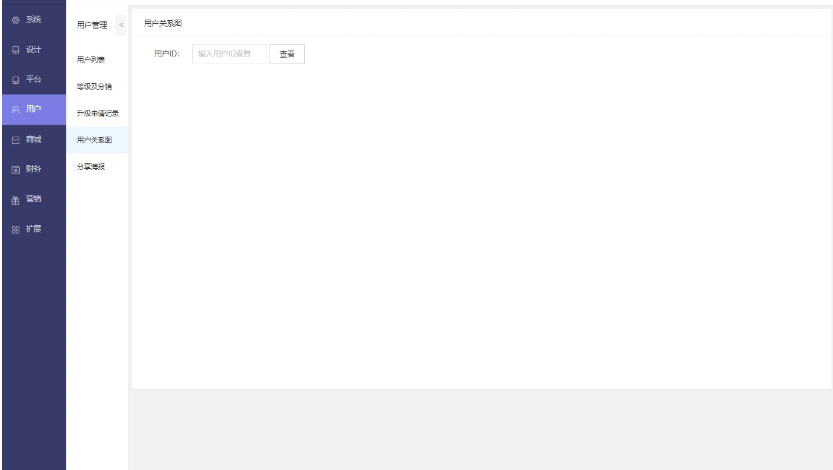Click the 财务 finance icon
Screen dimensions: 833x470
tap(15, 169)
